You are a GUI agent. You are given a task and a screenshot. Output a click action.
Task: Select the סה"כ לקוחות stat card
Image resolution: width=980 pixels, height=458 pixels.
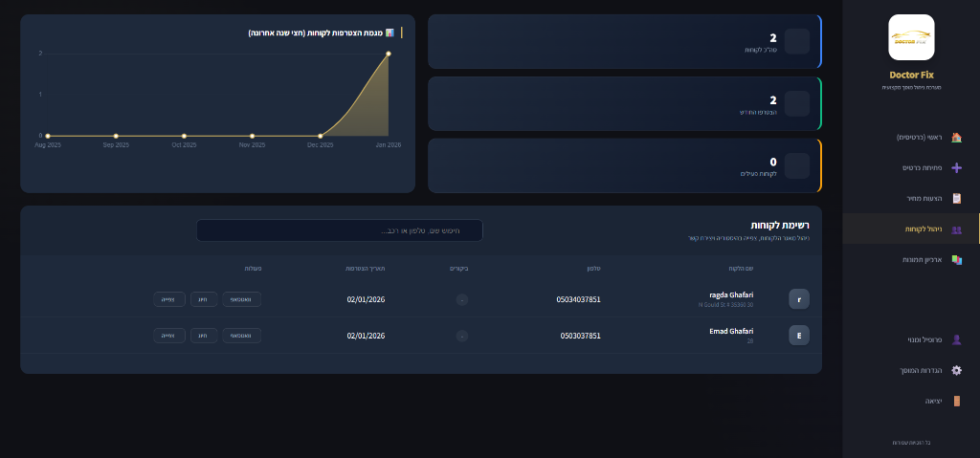[x=624, y=42]
